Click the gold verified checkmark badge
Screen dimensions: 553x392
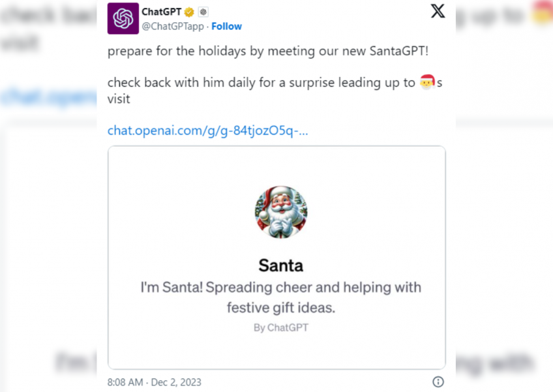coord(189,12)
